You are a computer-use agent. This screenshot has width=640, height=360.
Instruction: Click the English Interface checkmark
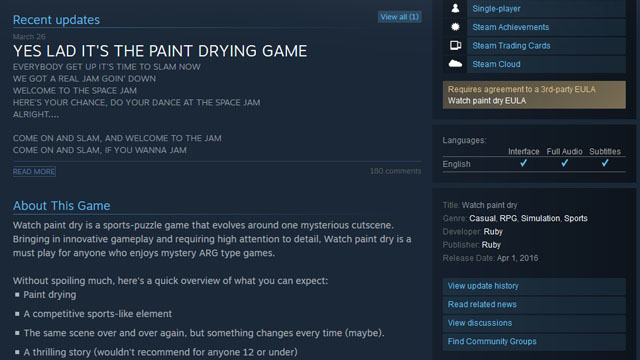pyautogui.click(x=523, y=163)
